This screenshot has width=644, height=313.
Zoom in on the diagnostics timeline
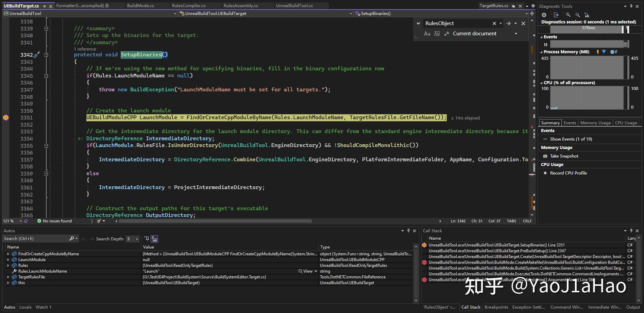click(x=568, y=15)
